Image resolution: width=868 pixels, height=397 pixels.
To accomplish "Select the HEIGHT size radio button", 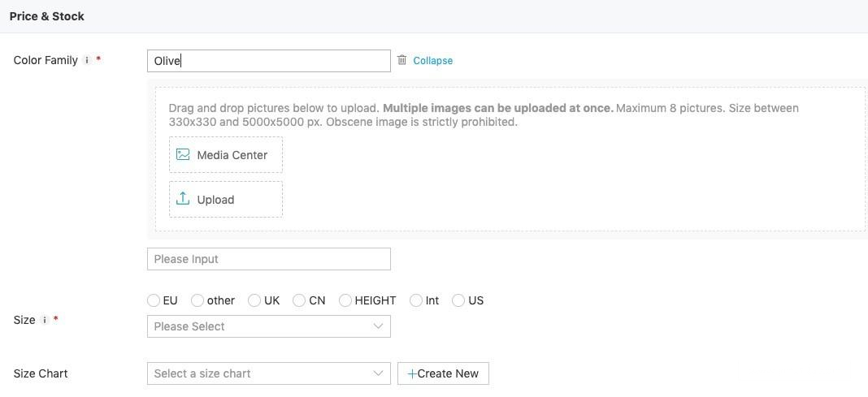I will [345, 300].
